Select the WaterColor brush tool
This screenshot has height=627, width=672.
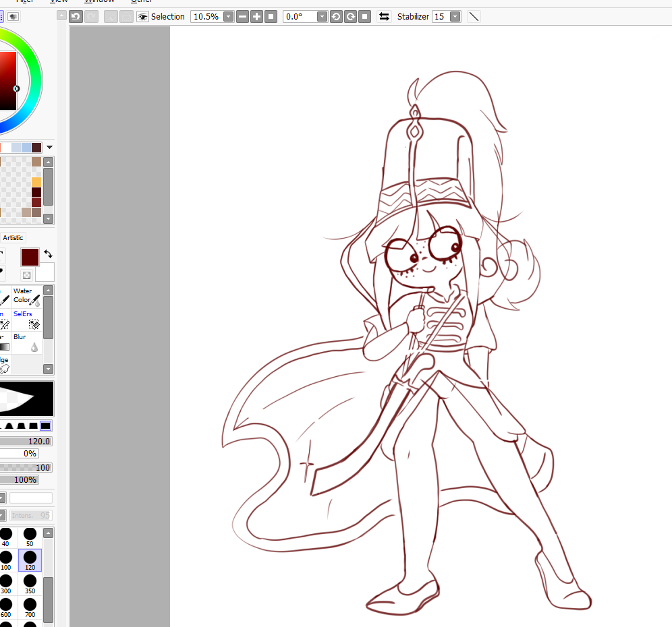pyautogui.click(x=28, y=297)
